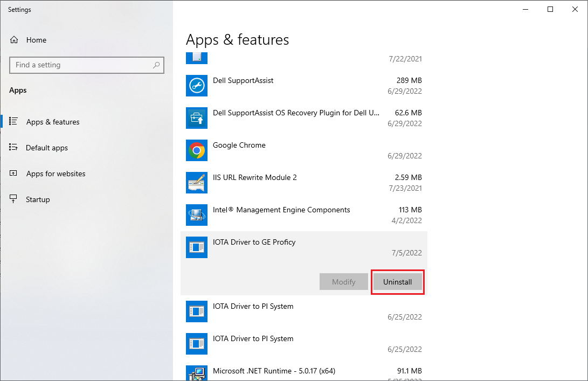The image size is (588, 381).
Task: Click the Apps for websites sidebar icon
Action: point(13,173)
